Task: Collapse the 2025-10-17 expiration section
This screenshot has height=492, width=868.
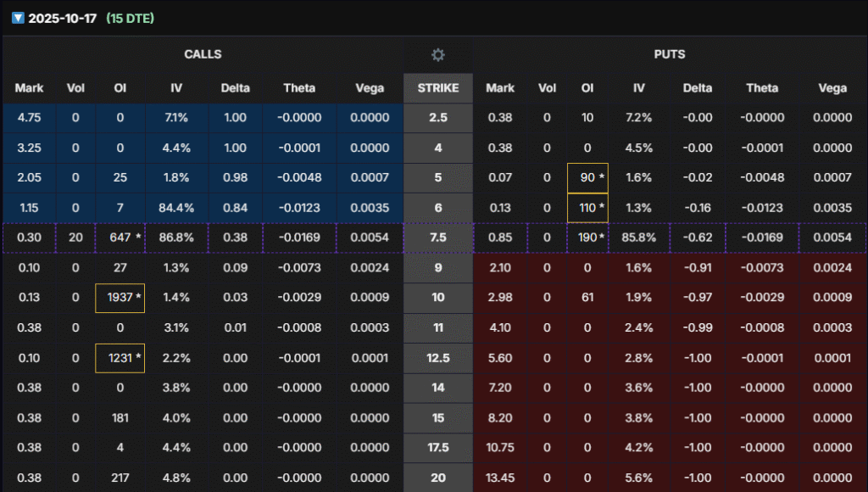Action: click(x=17, y=18)
